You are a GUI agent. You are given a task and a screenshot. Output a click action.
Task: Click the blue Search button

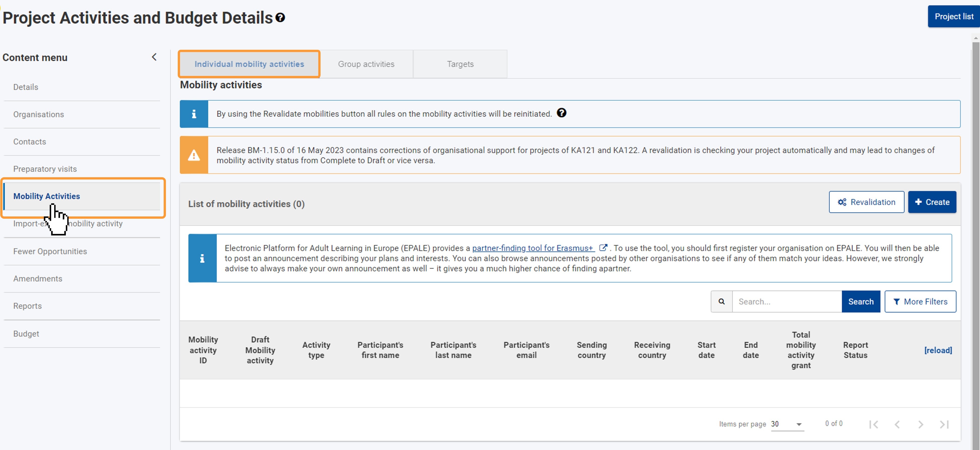click(861, 301)
